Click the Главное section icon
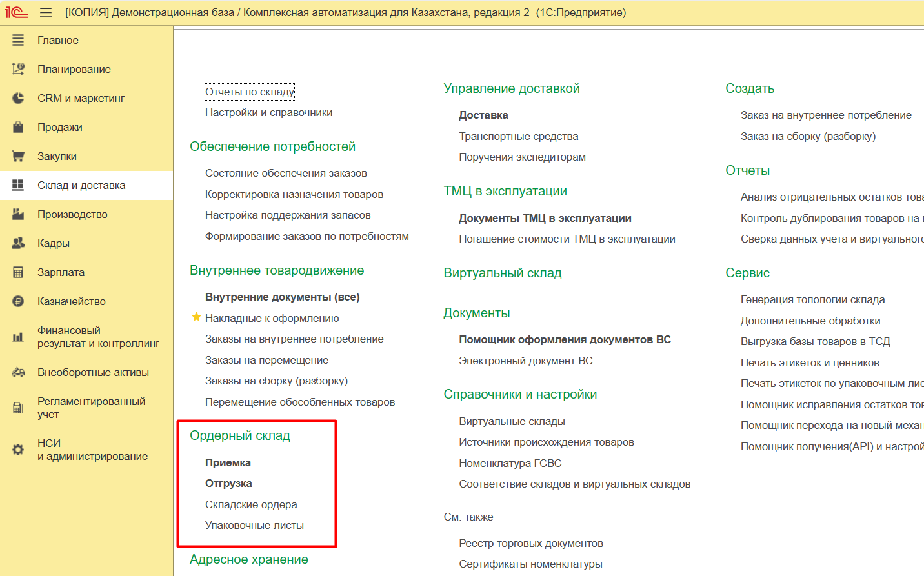The height and width of the screenshot is (576, 924). coord(18,40)
